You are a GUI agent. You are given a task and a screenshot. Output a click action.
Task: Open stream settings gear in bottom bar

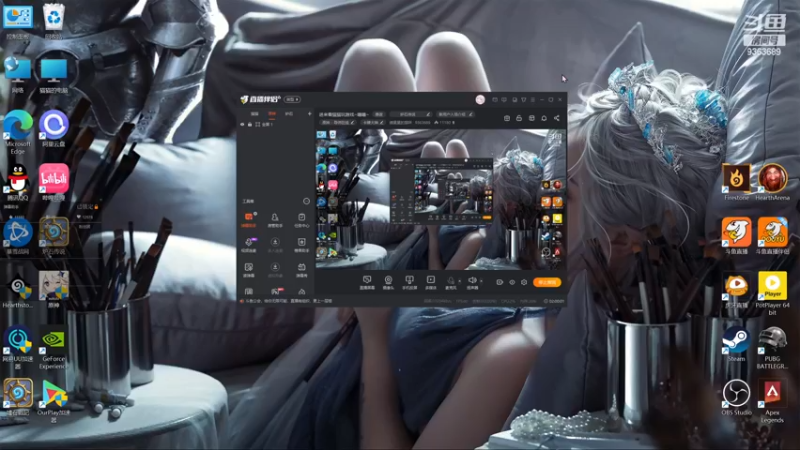pos(524,282)
